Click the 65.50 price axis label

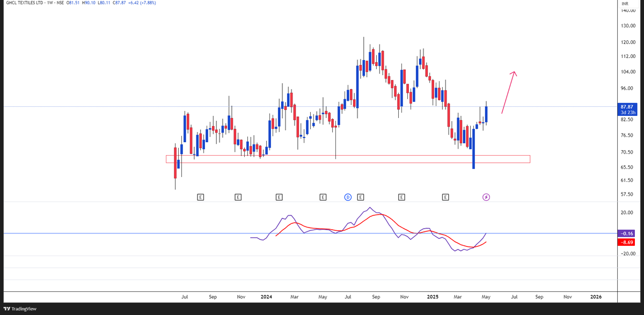(627, 167)
